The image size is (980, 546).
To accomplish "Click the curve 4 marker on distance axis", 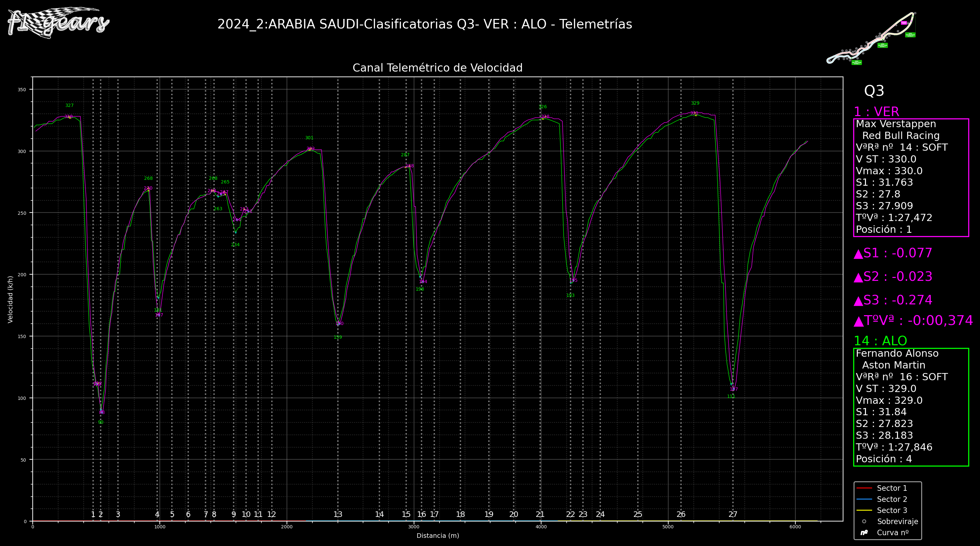I will click(x=157, y=514).
